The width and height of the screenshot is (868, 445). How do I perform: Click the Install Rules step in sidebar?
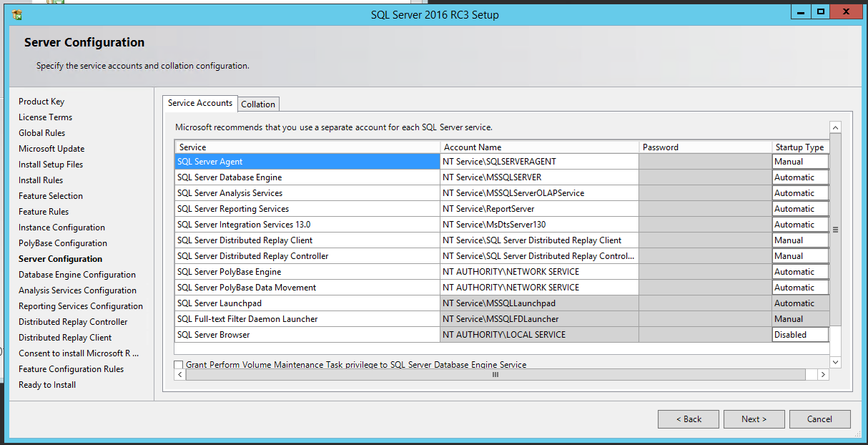click(x=41, y=180)
